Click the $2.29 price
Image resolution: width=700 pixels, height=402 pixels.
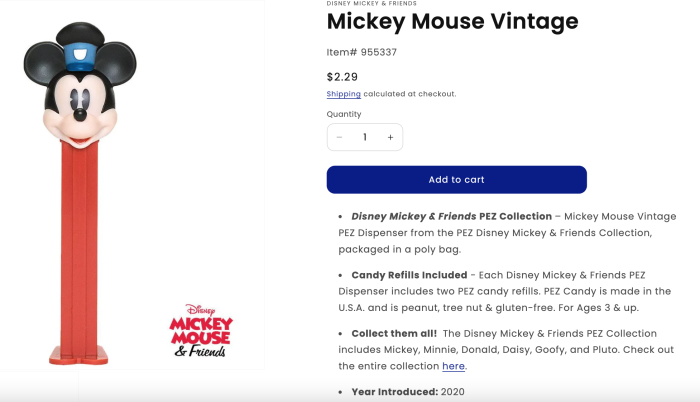pos(342,76)
